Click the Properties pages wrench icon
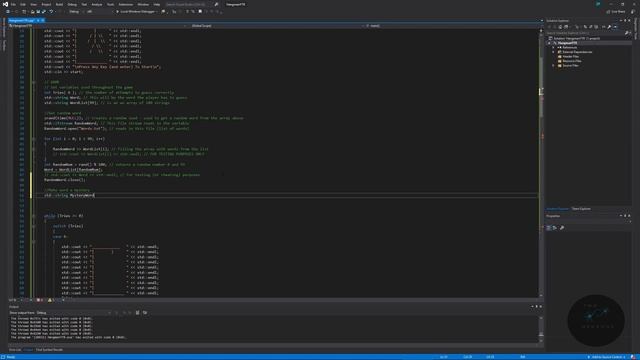This screenshot has height=360, width=640. (562, 228)
